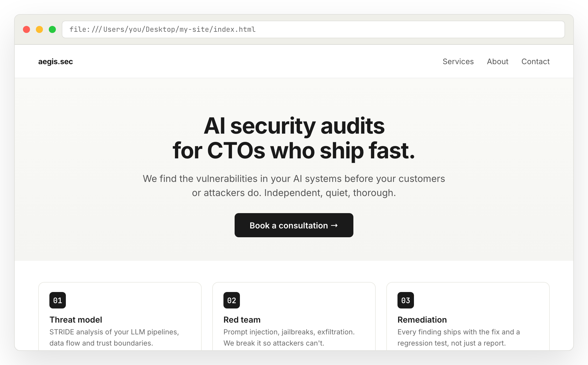
Task: Click the yellow minimize traffic light
Action: [39, 29]
